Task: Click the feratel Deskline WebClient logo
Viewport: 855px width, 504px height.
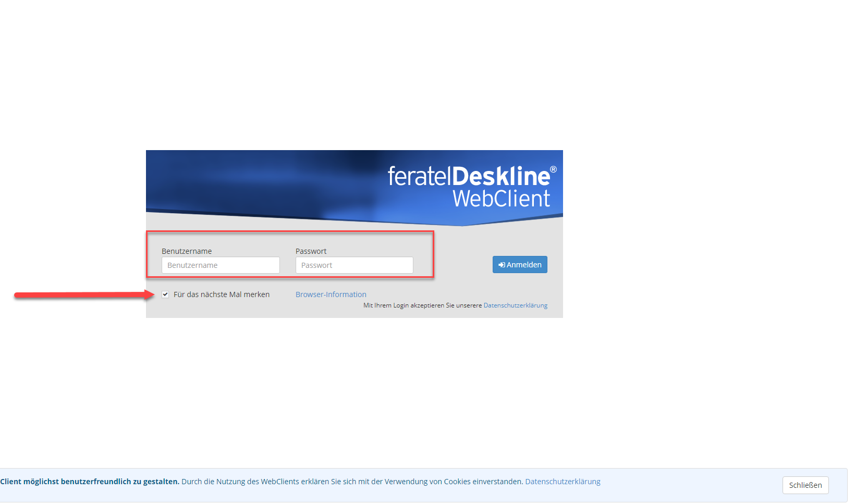Action: (x=472, y=187)
